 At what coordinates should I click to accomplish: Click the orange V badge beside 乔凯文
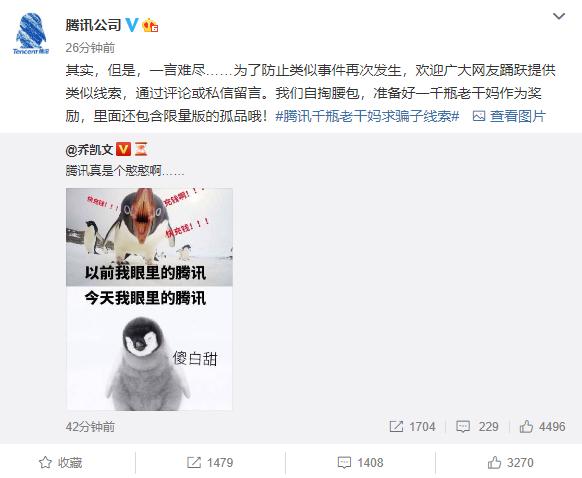point(123,149)
